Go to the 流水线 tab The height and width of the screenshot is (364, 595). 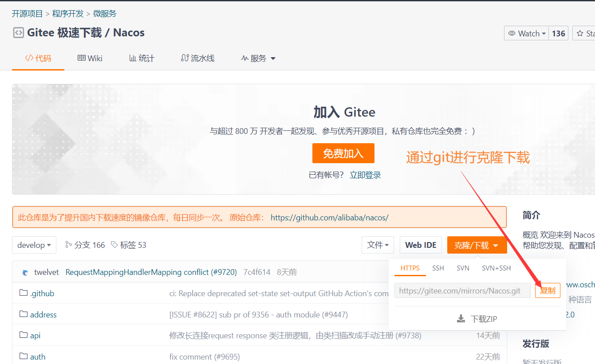pos(198,59)
